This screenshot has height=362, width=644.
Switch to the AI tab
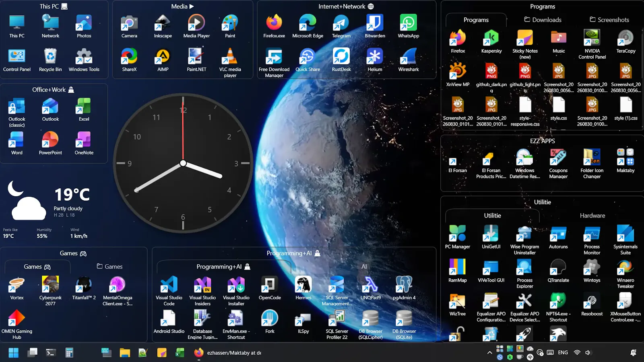click(x=364, y=267)
